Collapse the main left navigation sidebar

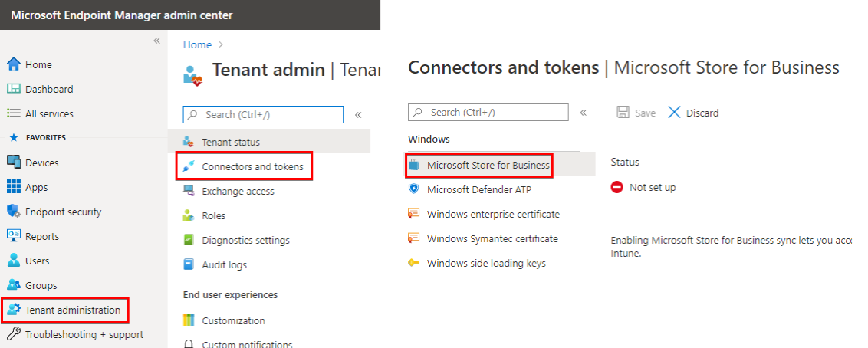click(156, 41)
